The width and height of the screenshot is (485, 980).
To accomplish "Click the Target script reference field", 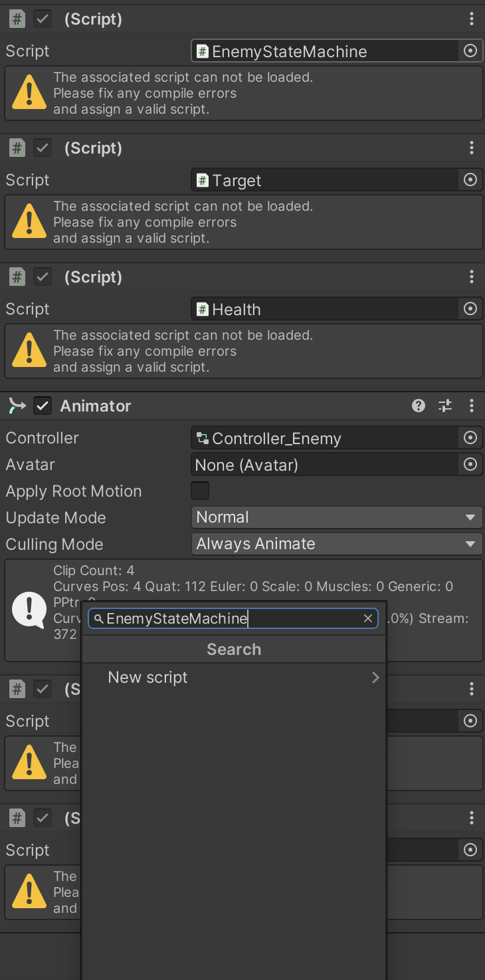I will pyautogui.click(x=324, y=180).
